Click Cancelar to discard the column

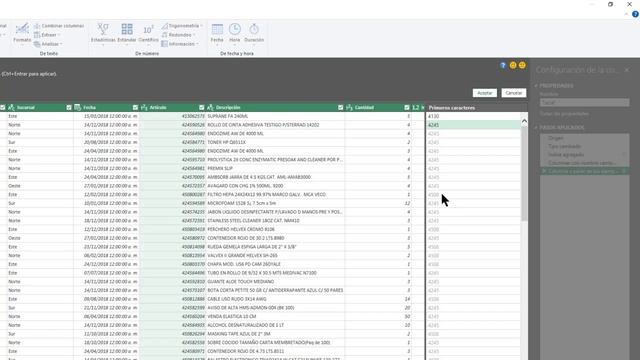click(513, 93)
